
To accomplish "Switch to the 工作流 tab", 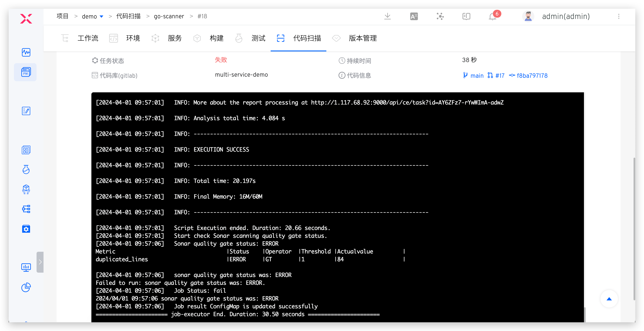I will coord(88,38).
